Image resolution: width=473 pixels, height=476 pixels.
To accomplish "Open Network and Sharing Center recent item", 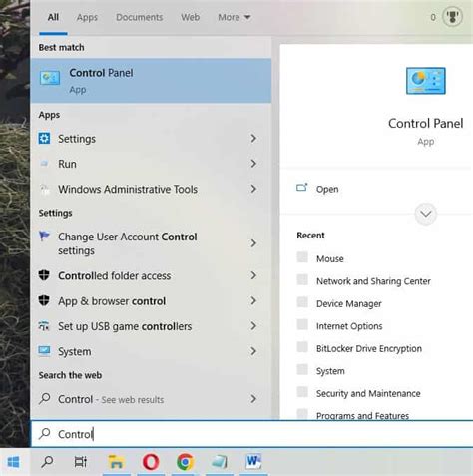I will pos(373,281).
